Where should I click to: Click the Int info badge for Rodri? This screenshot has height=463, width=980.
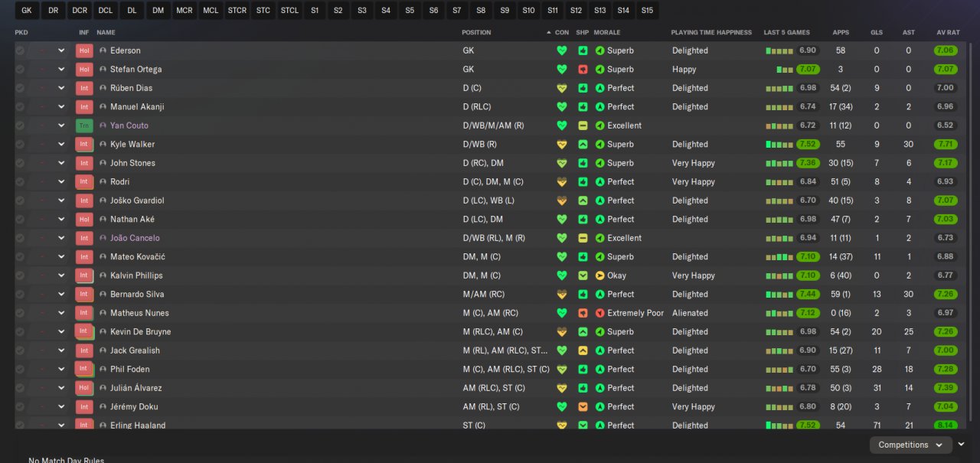point(84,182)
